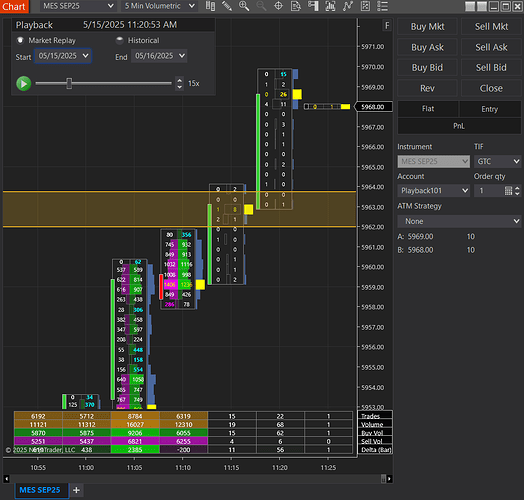The image size is (524, 500).
Task: Click the Flat position field
Action: click(428, 109)
